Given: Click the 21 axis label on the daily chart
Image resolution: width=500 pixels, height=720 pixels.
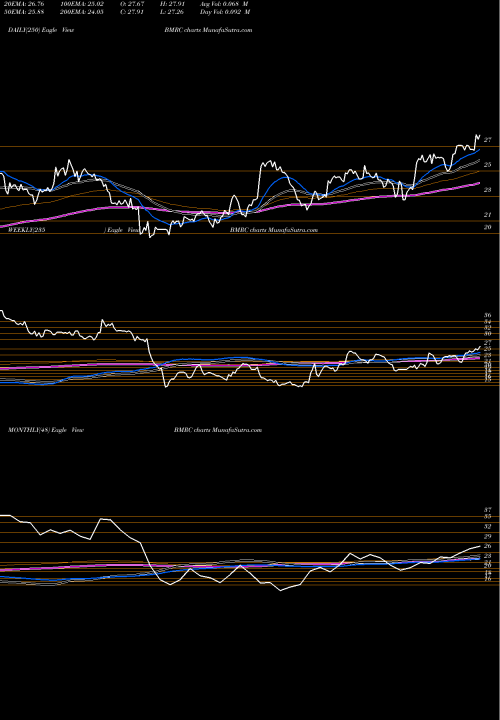Looking at the screenshot, I should [x=488, y=214].
